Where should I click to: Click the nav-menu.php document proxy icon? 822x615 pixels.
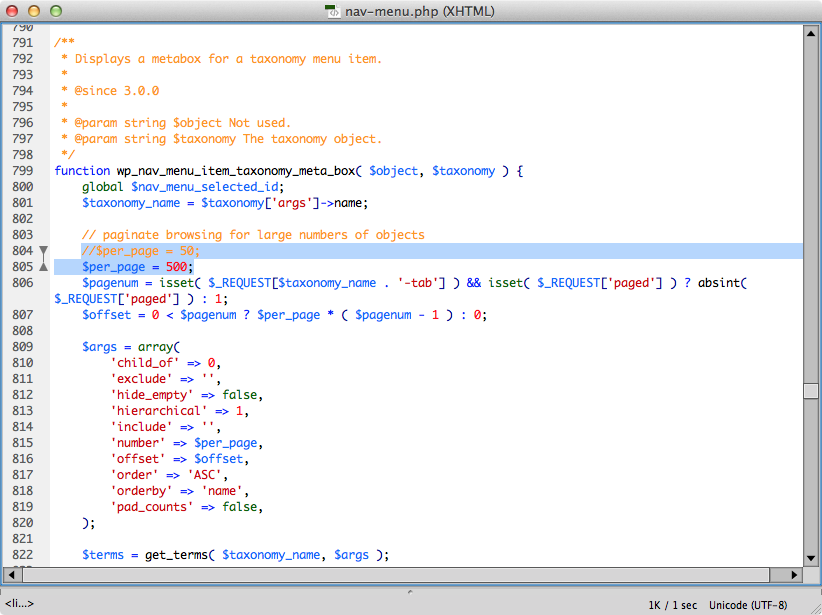click(x=332, y=11)
